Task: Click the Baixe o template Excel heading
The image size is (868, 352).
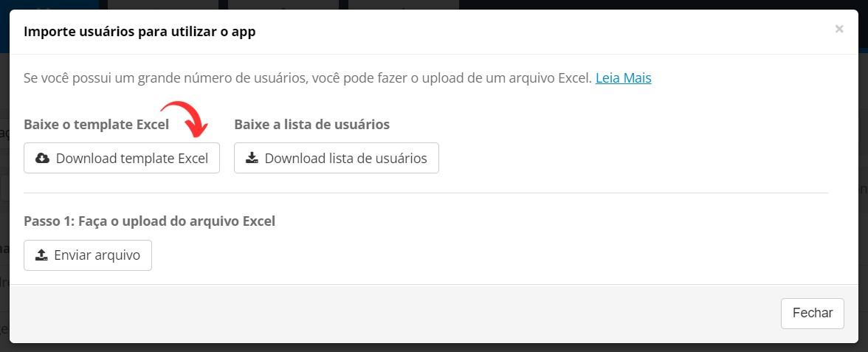Action: tap(96, 125)
